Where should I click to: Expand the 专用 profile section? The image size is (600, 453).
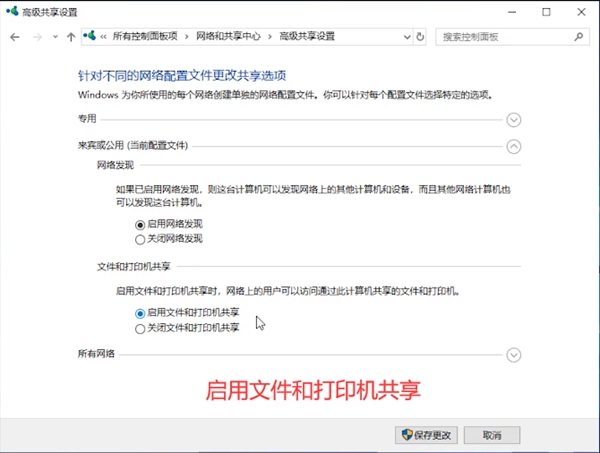pos(515,120)
